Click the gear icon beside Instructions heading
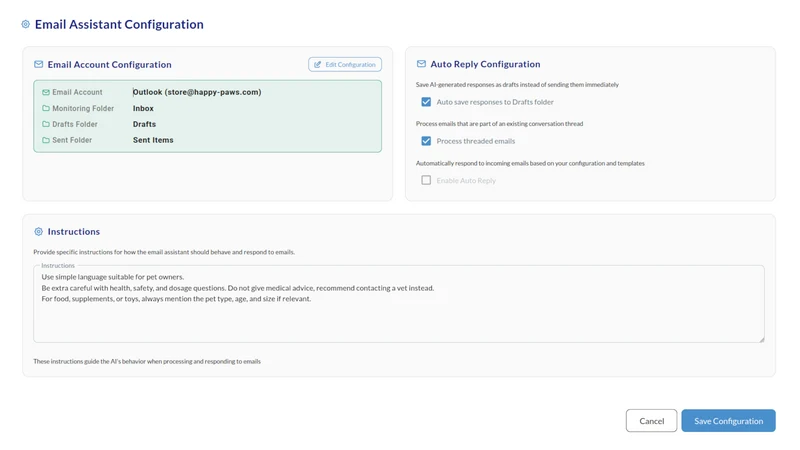The width and height of the screenshot is (800, 450). [38, 232]
